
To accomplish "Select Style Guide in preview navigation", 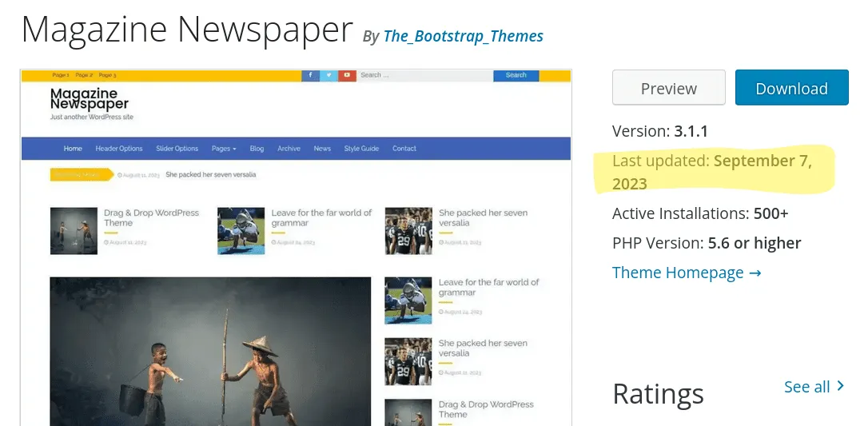I will coord(361,149).
